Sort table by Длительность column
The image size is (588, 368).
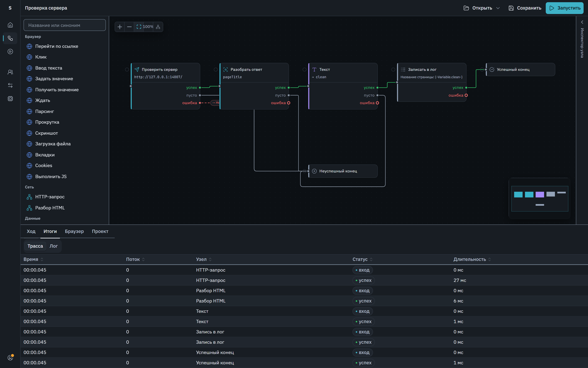(472, 259)
